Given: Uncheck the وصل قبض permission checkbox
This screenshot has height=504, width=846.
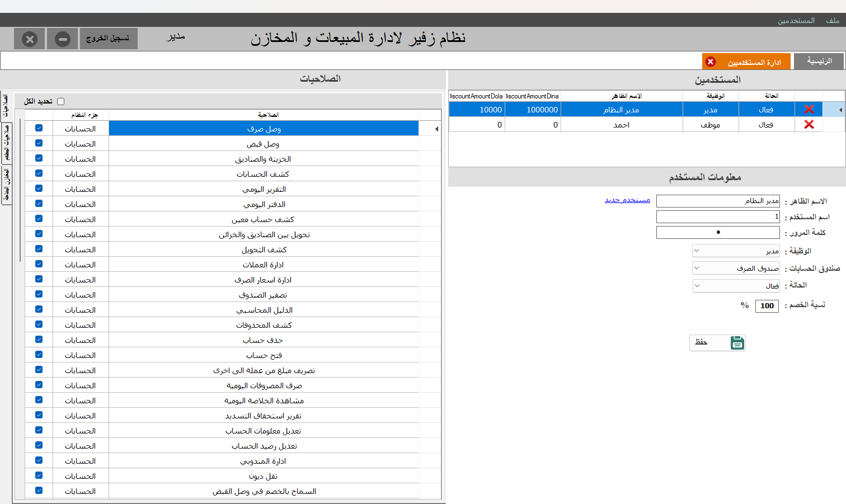Looking at the screenshot, I should coord(39,143).
